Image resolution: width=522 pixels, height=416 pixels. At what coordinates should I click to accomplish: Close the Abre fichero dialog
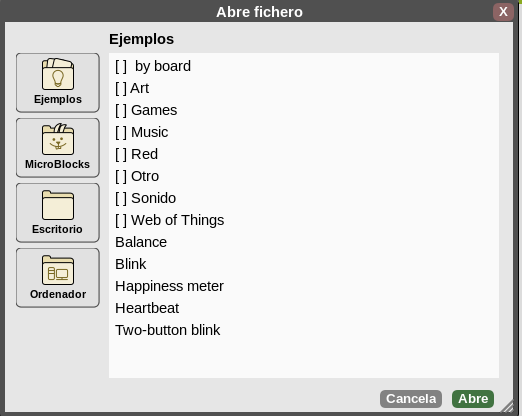click(503, 12)
